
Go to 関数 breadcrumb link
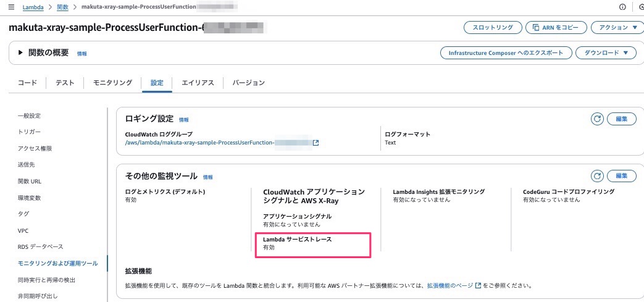[x=63, y=7]
